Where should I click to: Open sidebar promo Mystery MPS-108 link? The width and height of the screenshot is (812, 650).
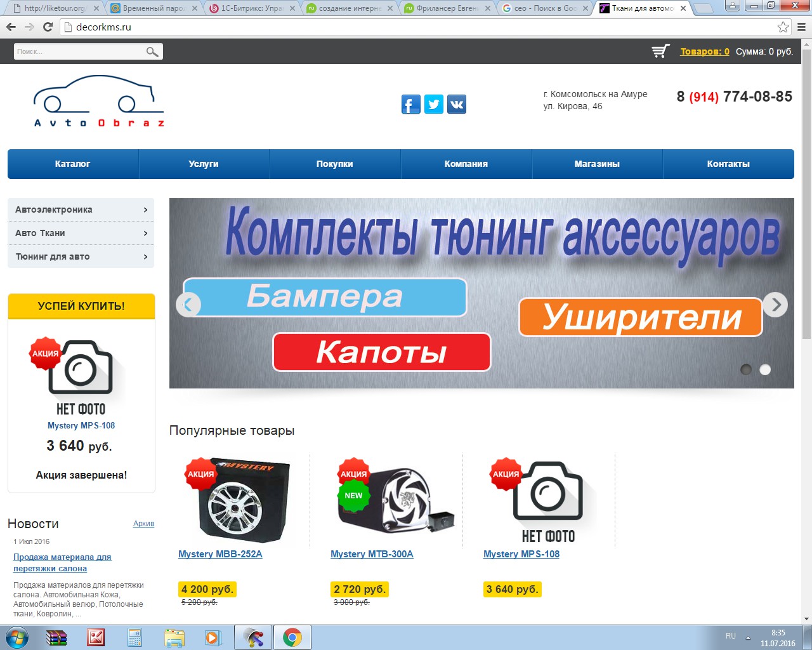81,425
